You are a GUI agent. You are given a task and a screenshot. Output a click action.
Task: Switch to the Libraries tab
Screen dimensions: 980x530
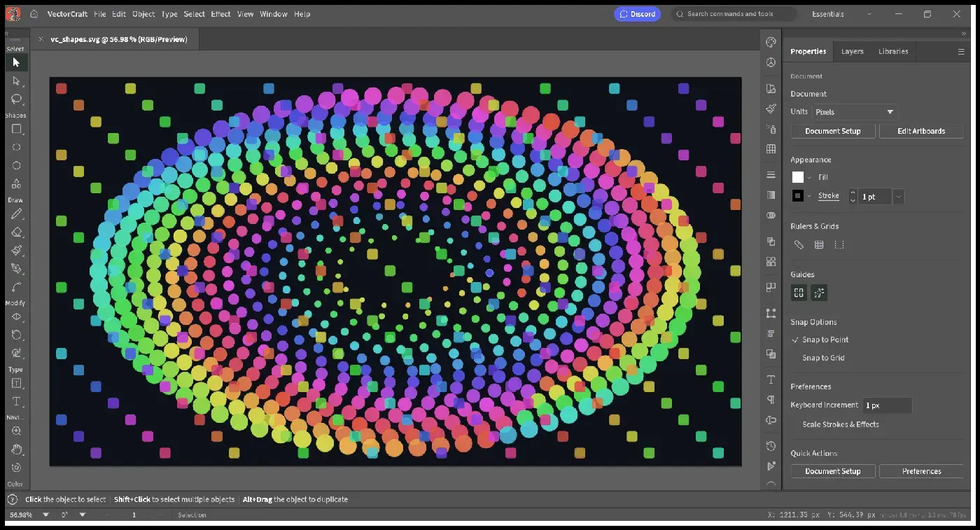(893, 51)
